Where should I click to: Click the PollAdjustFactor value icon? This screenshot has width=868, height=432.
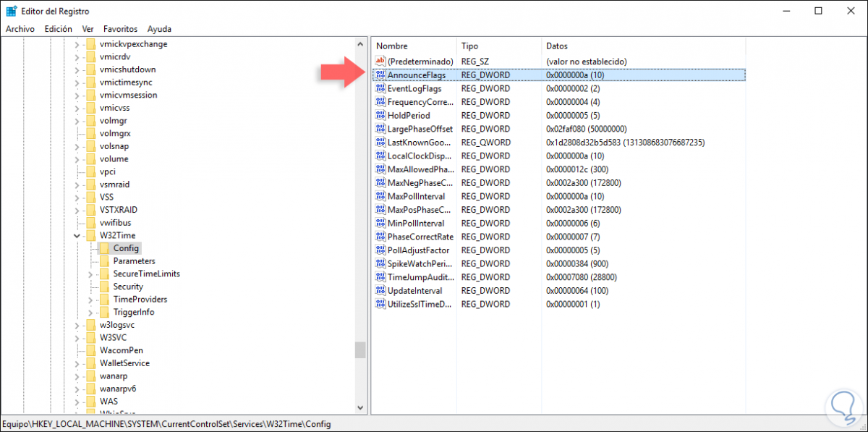(380, 250)
